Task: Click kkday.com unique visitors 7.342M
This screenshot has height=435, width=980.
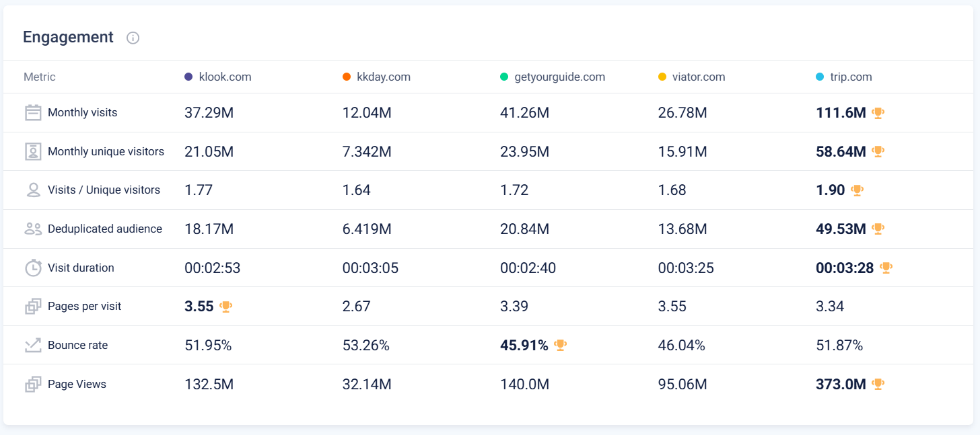Action: 367,152
